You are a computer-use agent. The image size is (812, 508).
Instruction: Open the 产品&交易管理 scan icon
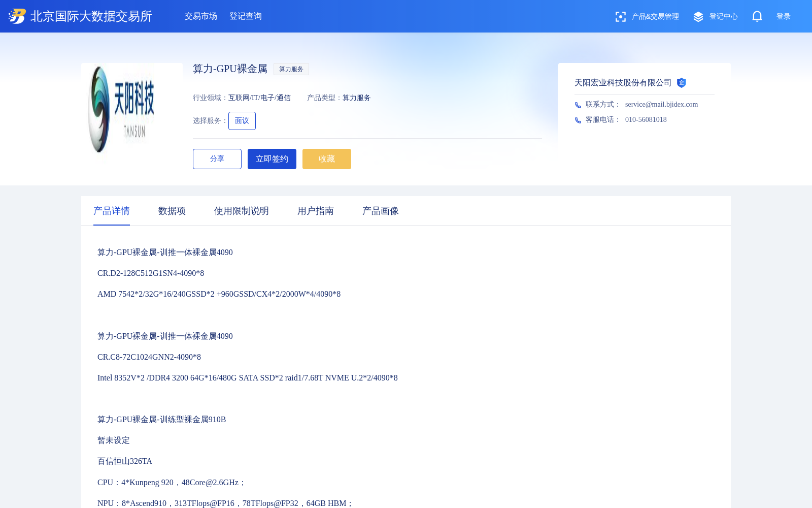pyautogui.click(x=620, y=17)
